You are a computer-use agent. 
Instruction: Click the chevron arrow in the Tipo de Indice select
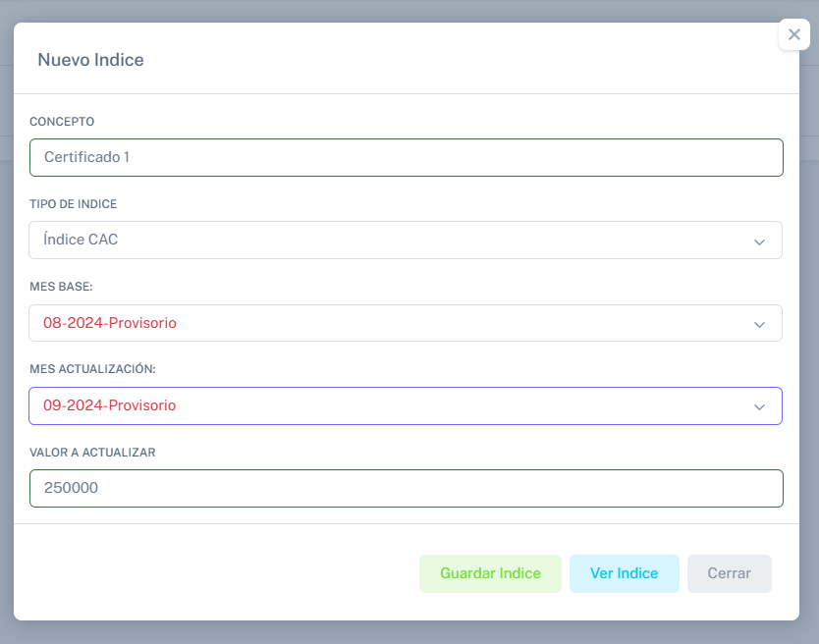759,241
